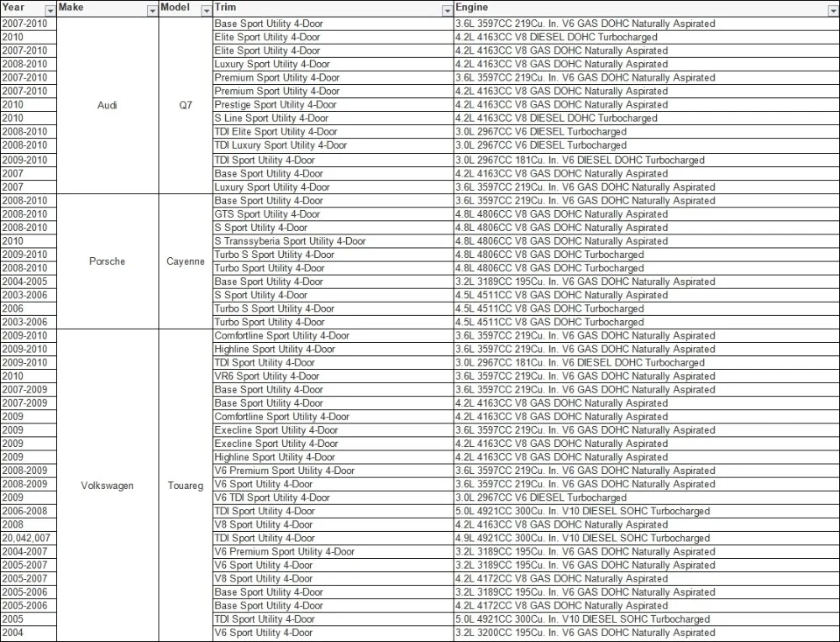
Task: Click engine cell in the S Transsyberia row
Action: (647, 241)
